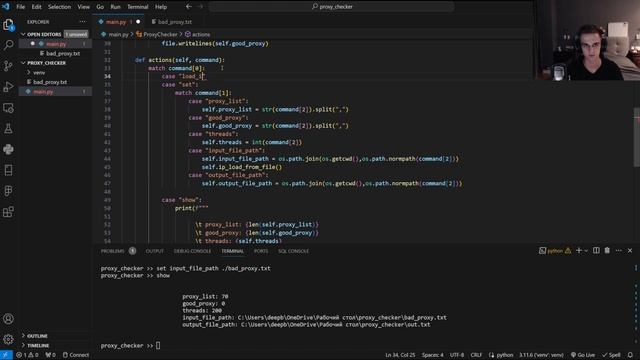Open the Manage settings gear
The height and width of the screenshot is (360, 640).
pos(8,339)
